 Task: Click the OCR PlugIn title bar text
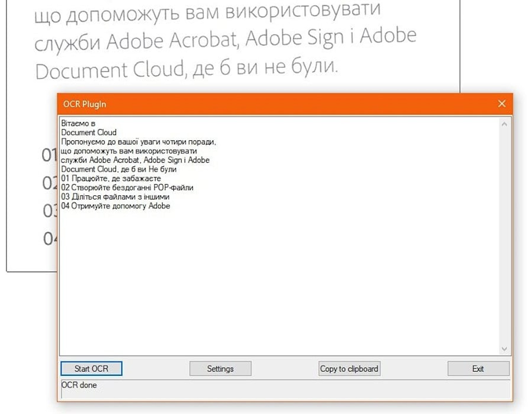point(85,104)
